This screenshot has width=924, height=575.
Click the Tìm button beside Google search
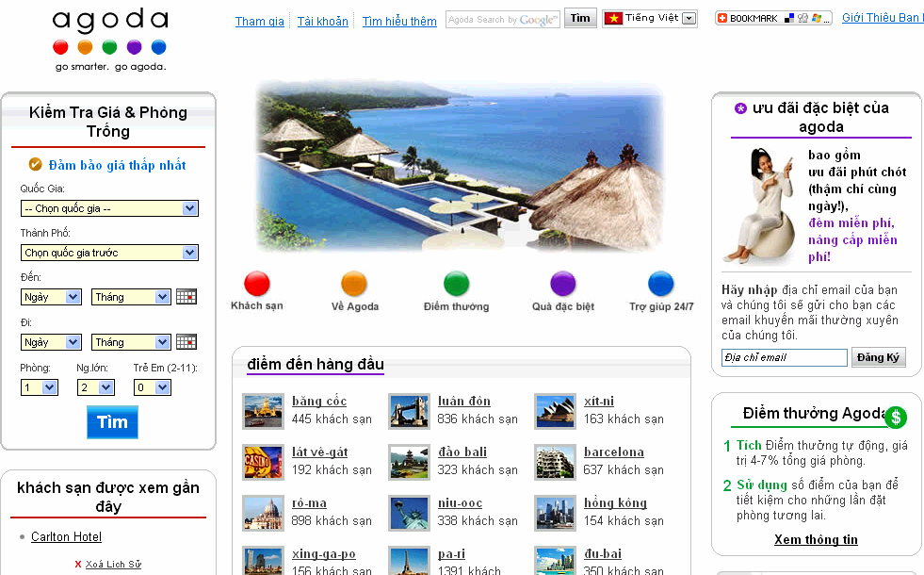point(580,18)
